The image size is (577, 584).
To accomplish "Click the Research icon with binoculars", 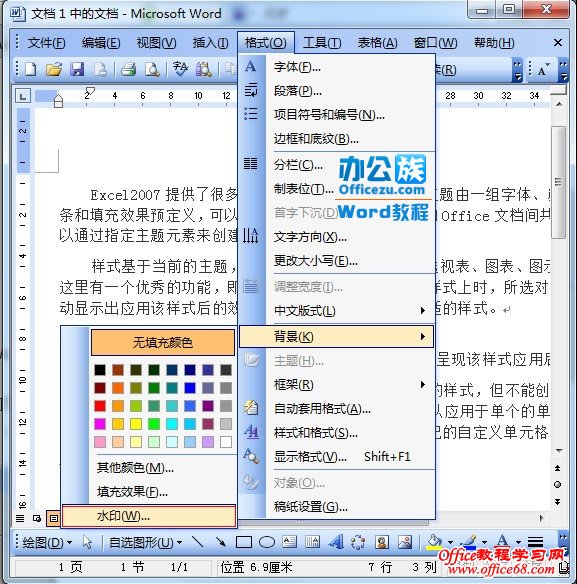I will [204, 69].
